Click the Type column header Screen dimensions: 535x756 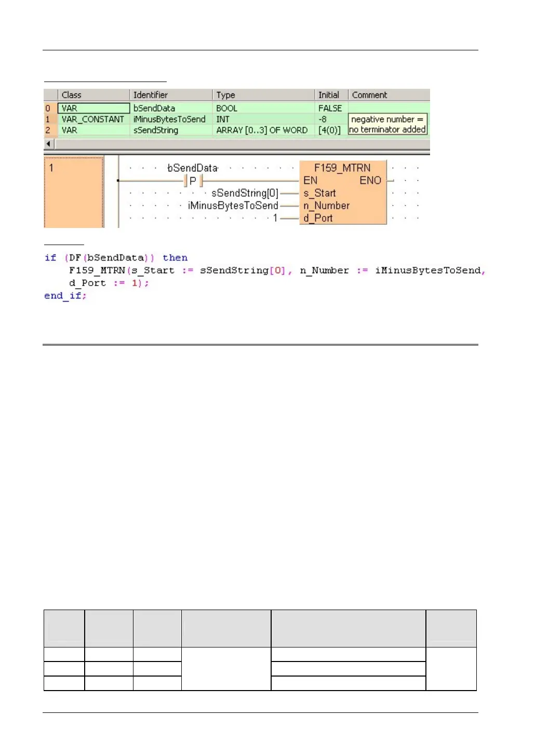tap(263, 95)
